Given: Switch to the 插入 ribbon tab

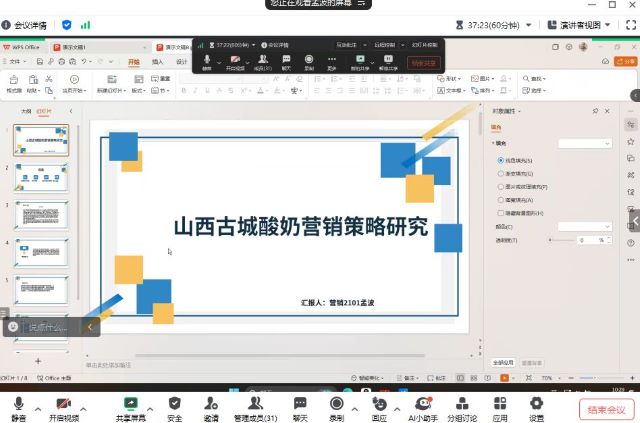Looking at the screenshot, I should 157,62.
